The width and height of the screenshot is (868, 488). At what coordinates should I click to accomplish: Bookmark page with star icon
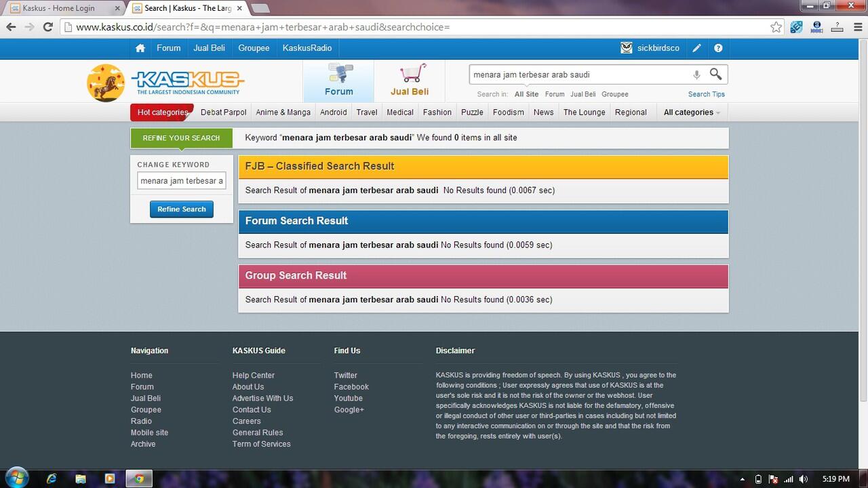pos(776,27)
